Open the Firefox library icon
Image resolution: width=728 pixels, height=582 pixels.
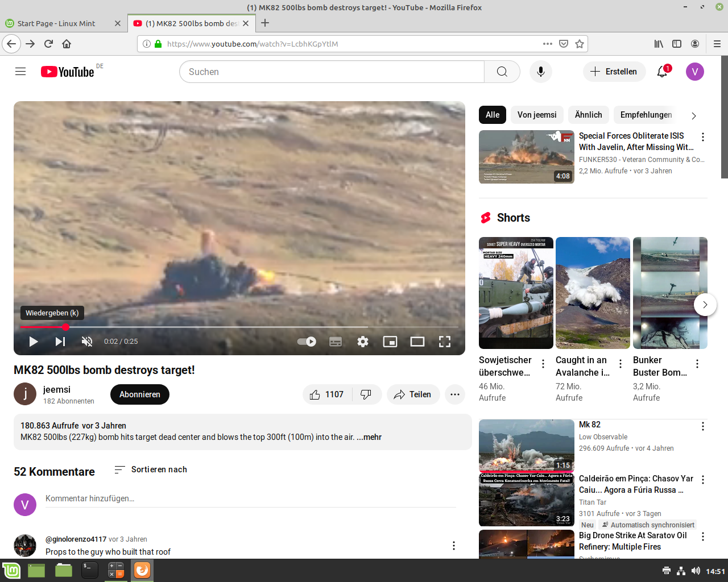pyautogui.click(x=659, y=44)
